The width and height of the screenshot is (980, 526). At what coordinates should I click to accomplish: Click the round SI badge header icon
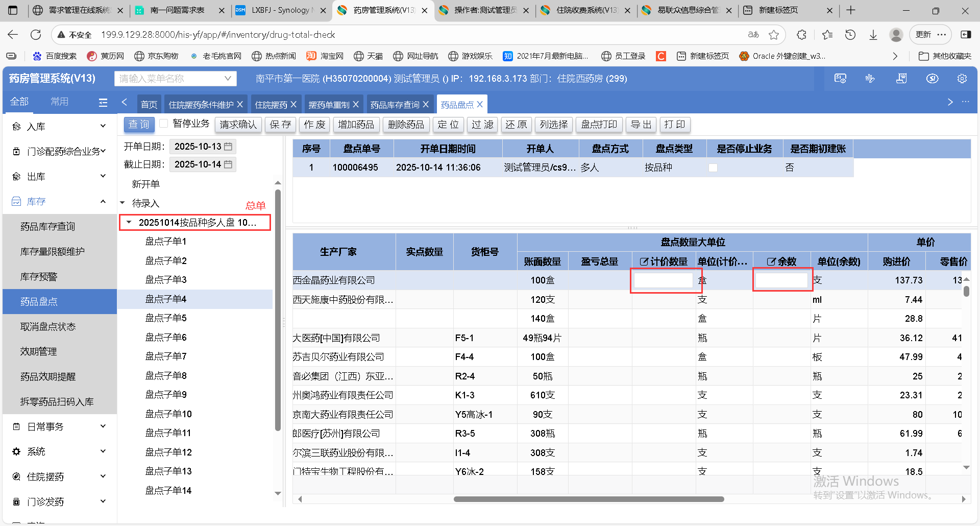click(x=933, y=79)
